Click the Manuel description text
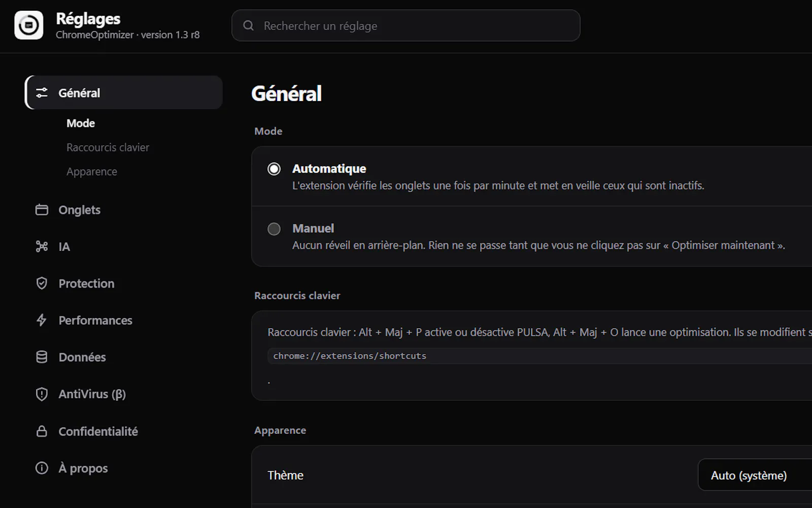This screenshot has height=508, width=812. [x=538, y=245]
